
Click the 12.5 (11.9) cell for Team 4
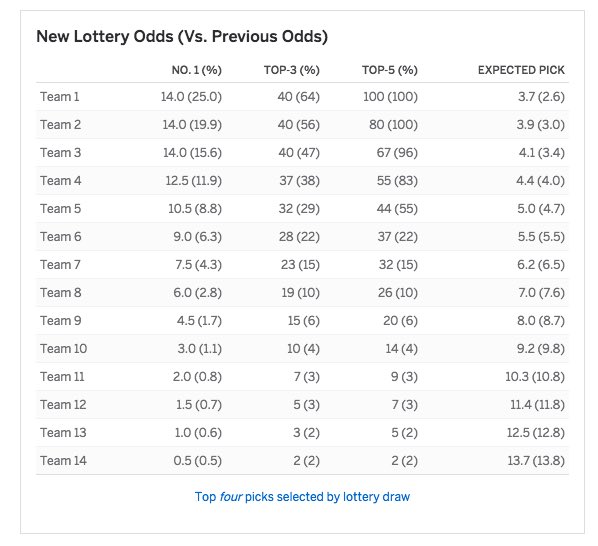[x=193, y=181]
